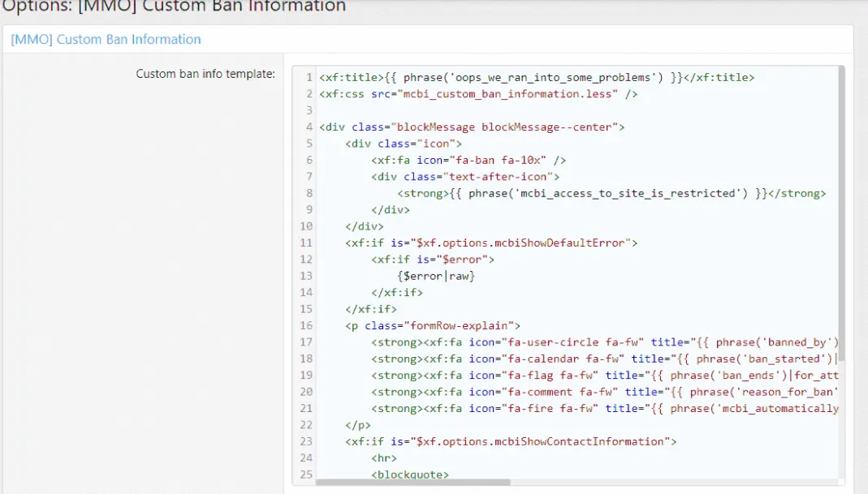The image size is (868, 494).
Task: Click the {$error|raw} line
Action: (436, 276)
